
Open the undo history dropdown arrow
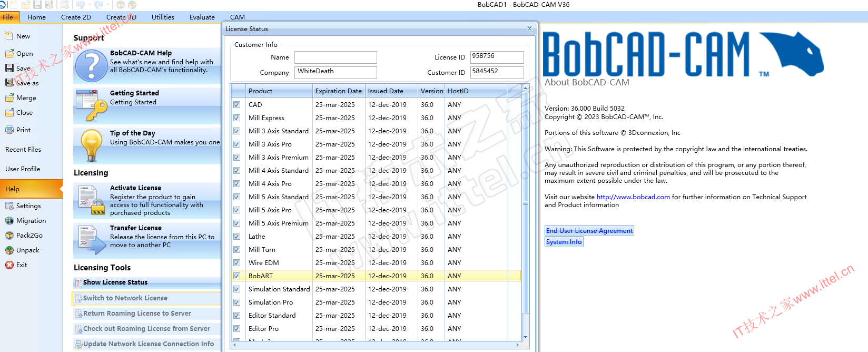[89, 5]
